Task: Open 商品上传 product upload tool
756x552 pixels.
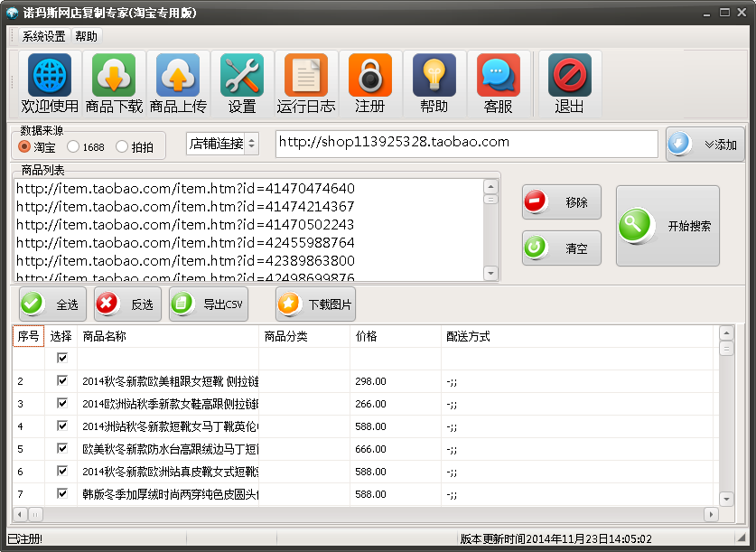Action: (178, 83)
